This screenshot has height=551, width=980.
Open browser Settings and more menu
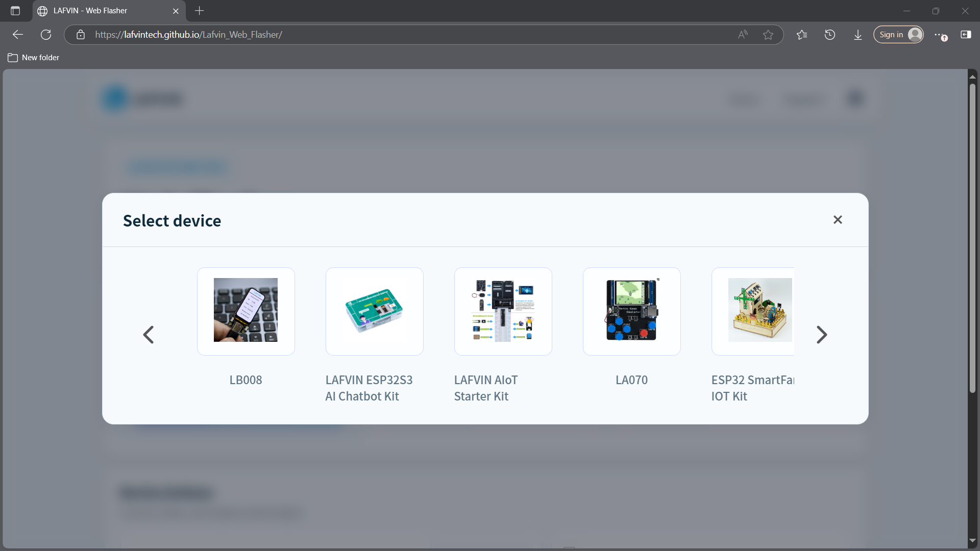940,35
